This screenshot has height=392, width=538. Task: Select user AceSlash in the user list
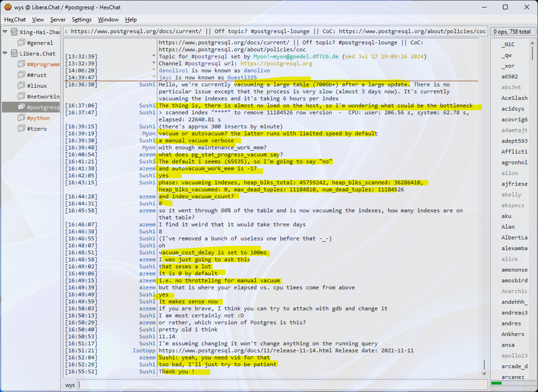(514, 98)
